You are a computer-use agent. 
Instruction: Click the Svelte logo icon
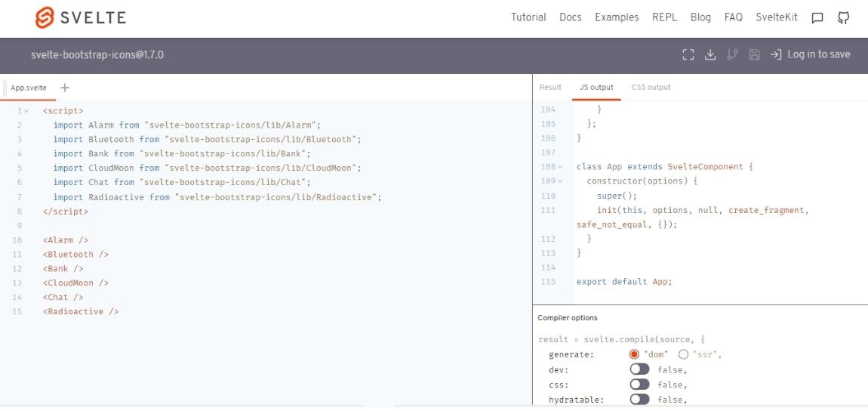(45, 18)
